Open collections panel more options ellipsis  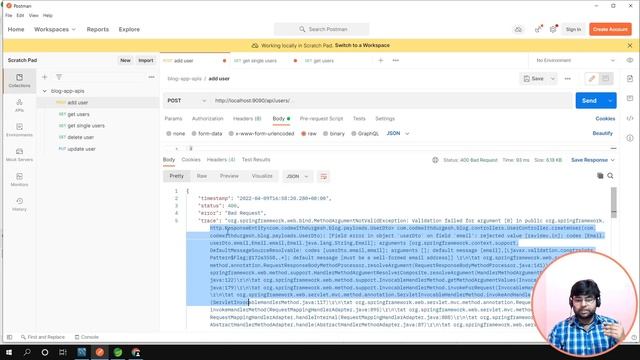click(151, 77)
